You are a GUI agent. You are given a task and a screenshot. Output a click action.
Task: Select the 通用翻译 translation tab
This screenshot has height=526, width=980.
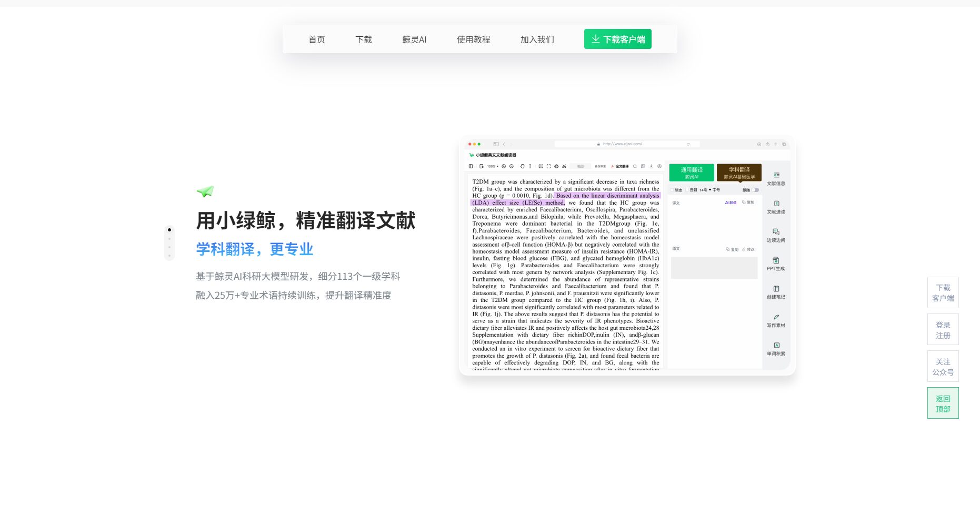point(691,173)
